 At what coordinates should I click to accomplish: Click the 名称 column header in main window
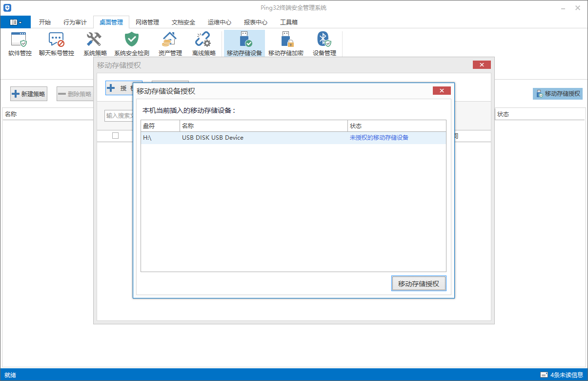pos(48,114)
